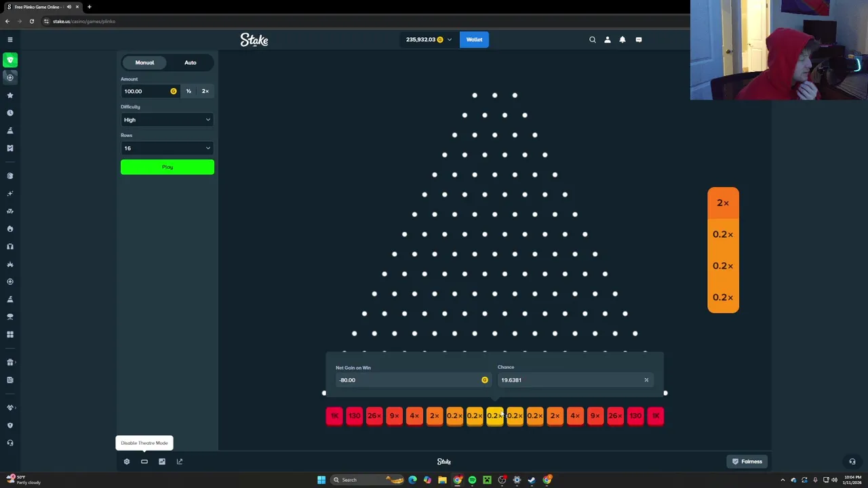Click the Net Gain on Win field

point(412,380)
